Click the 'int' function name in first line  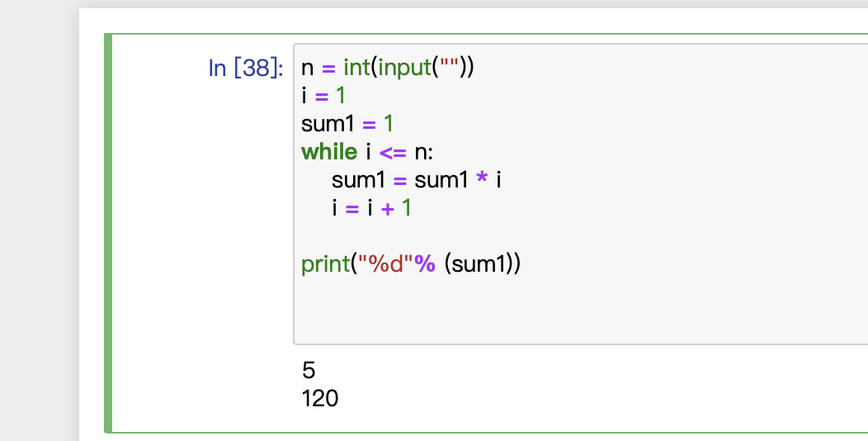tap(357, 68)
